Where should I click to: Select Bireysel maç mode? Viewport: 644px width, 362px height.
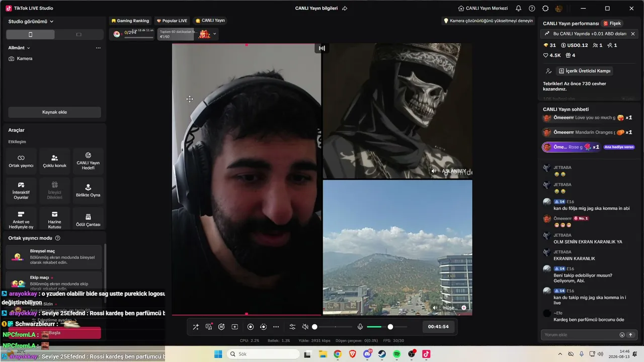54,256
